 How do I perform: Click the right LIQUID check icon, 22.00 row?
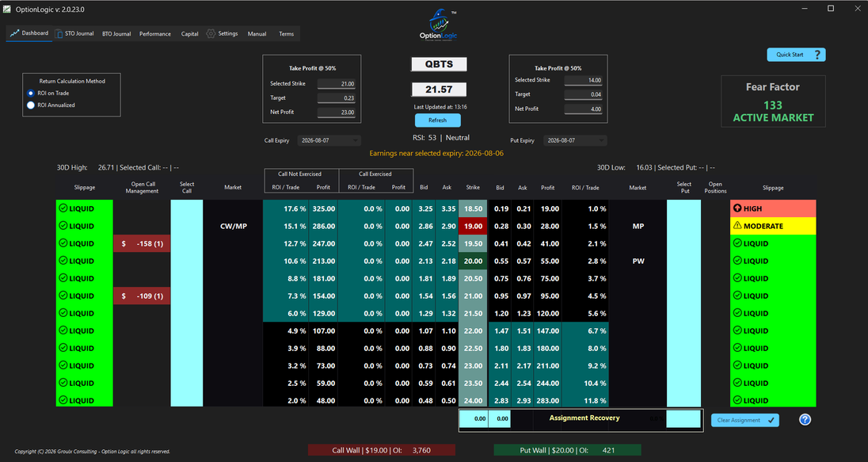[737, 330]
